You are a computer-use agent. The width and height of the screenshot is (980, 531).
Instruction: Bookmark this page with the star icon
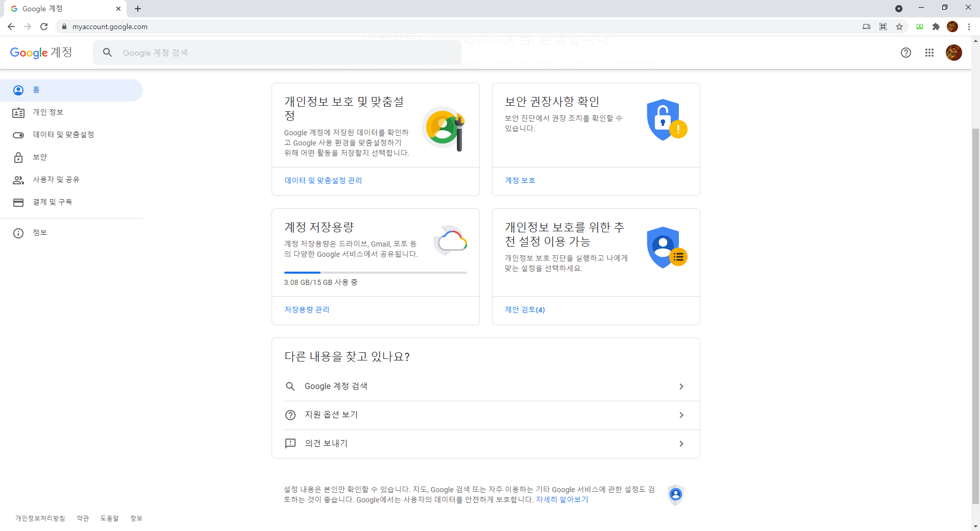[899, 27]
